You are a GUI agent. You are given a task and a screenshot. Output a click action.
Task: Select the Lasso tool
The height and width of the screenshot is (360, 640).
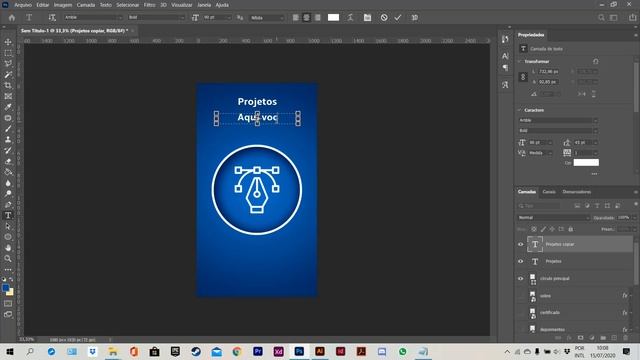pos(8,64)
